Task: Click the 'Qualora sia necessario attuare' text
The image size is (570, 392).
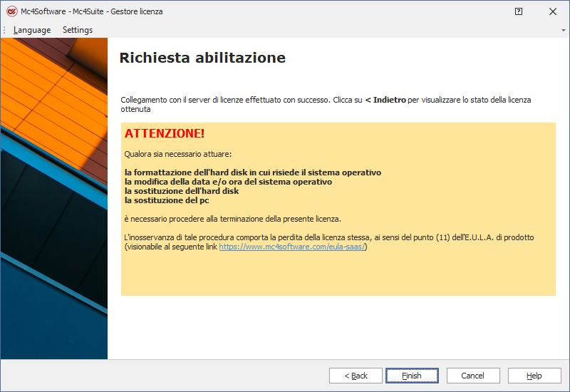Action: click(178, 153)
